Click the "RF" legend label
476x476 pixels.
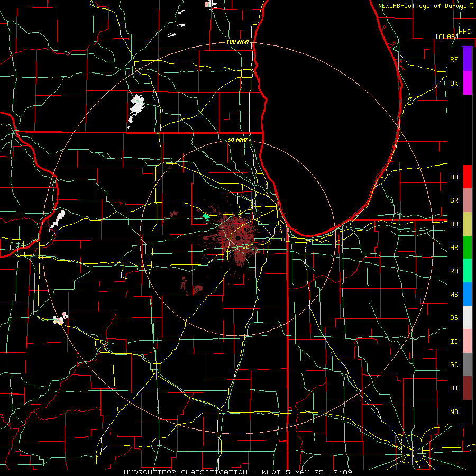point(454,59)
